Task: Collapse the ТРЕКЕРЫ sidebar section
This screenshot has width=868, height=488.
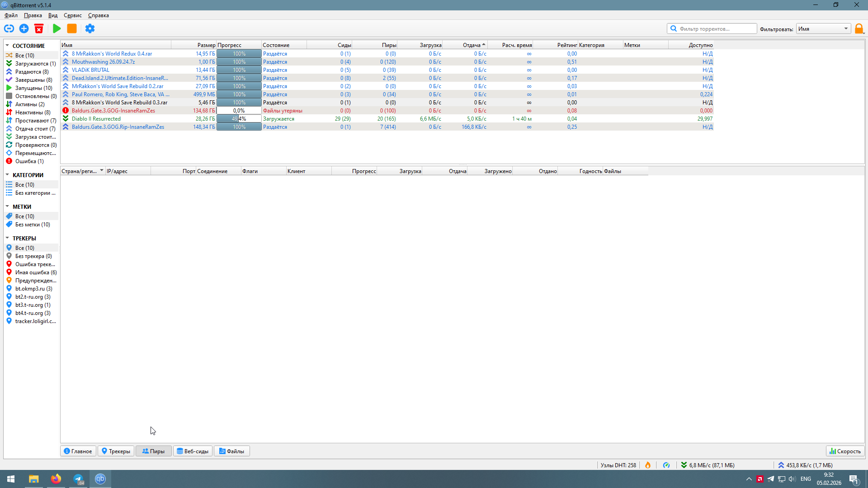Action: [x=7, y=238]
